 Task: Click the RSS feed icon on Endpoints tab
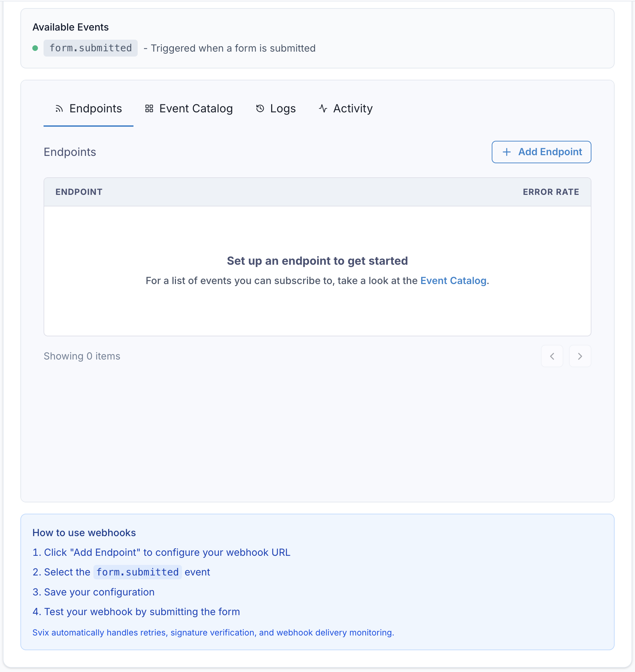pos(59,108)
